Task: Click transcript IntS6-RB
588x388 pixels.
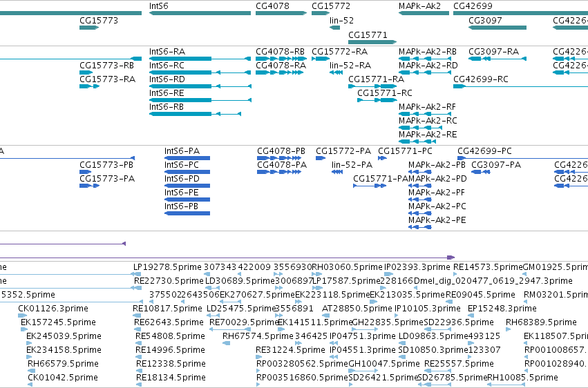Action: [x=167, y=107]
